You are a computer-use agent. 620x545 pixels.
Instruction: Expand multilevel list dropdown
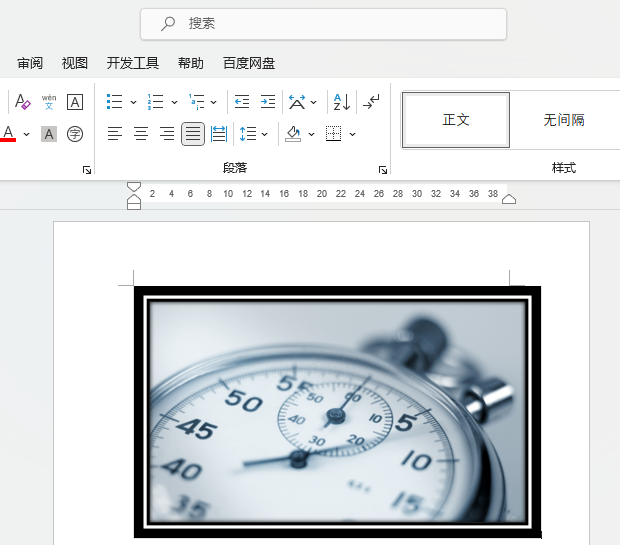point(214,102)
